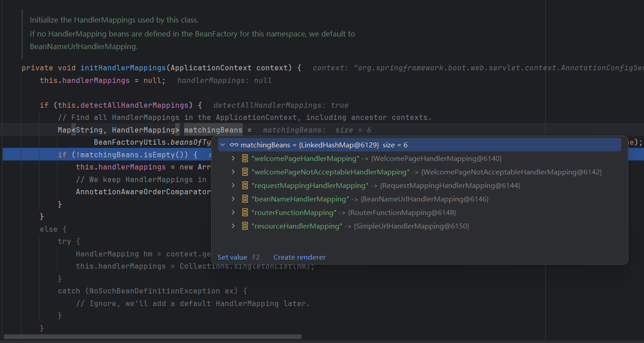Select the BeanNameUrlHandlerMapping@6146 value text
The width and height of the screenshot is (644, 343).
[x=424, y=199]
